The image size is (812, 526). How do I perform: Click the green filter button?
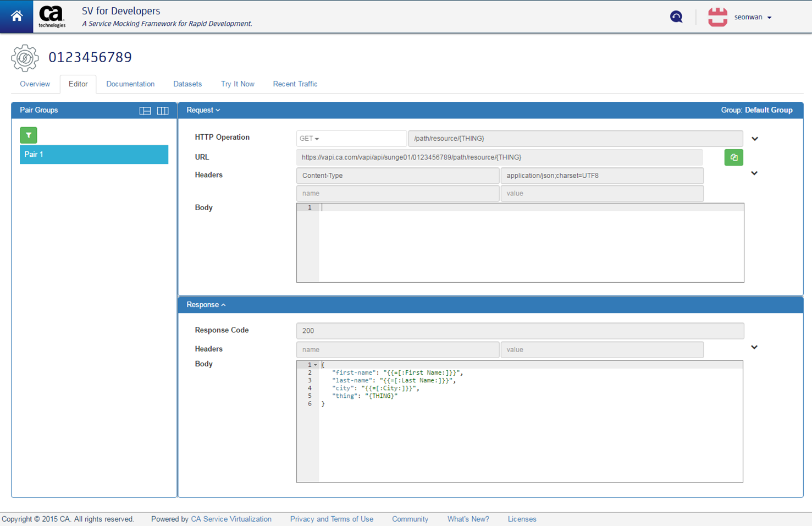point(29,135)
